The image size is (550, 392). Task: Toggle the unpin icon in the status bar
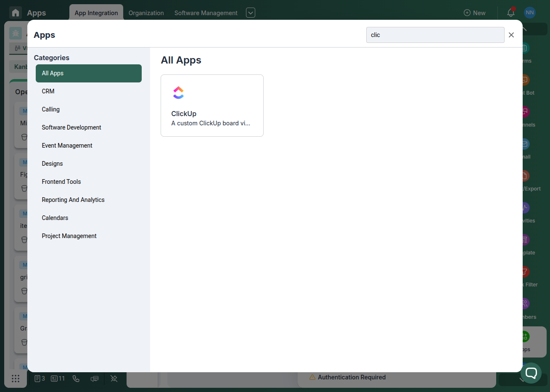click(x=114, y=379)
